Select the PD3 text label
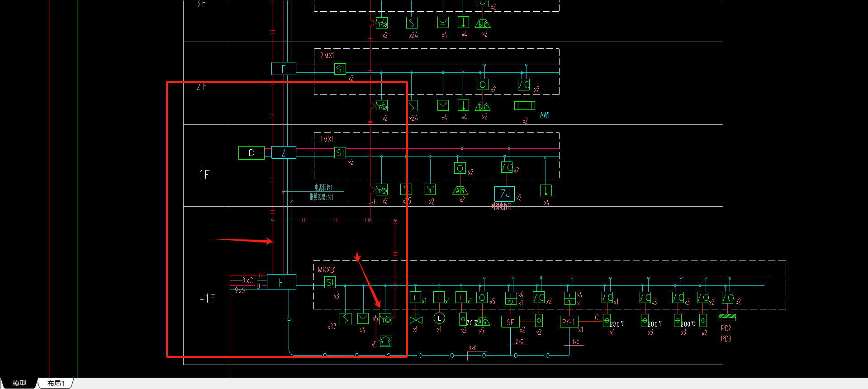Viewport: 868px width, 389px height. coord(726,339)
